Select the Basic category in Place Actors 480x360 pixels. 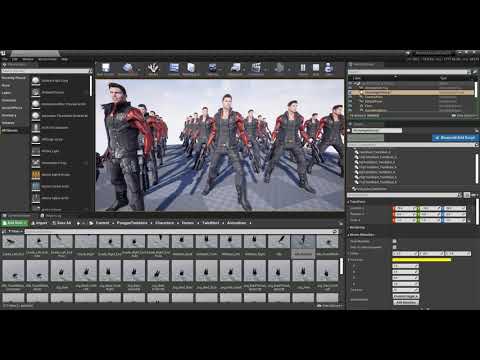click(6, 85)
